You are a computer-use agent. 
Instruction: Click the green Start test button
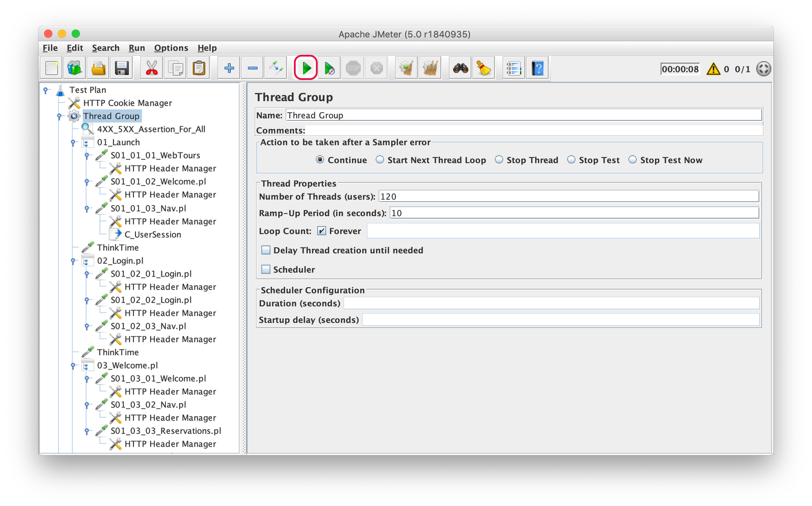pyautogui.click(x=306, y=68)
